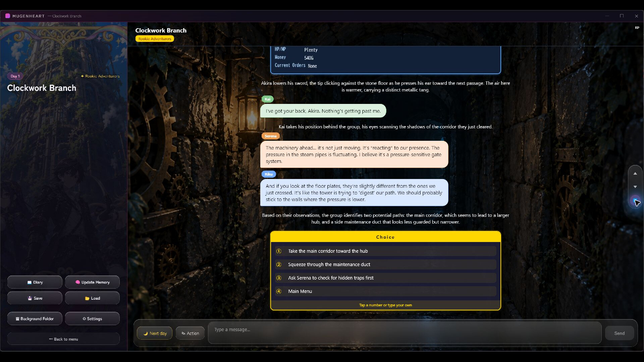Click the Rookie Adventurers yellow tag in header
Screen dimensions: 644x362
click(155, 39)
